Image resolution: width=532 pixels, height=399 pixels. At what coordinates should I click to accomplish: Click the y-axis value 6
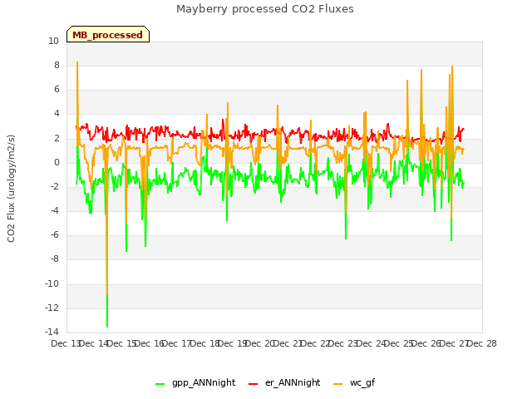[x=57, y=89]
